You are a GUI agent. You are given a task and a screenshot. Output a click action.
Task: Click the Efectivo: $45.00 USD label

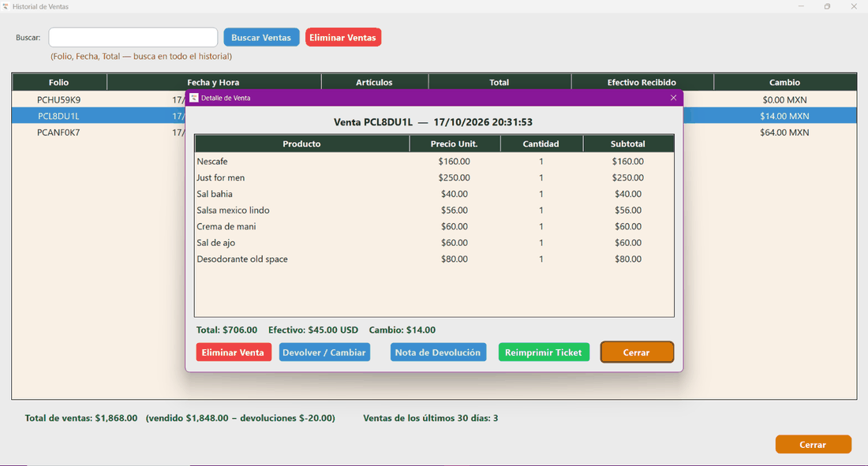coord(313,330)
